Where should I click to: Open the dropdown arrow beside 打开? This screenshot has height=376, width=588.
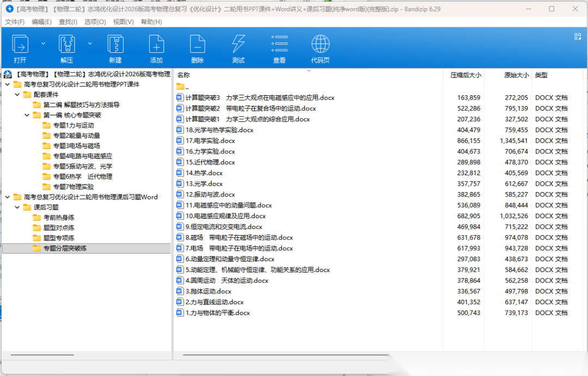(x=43, y=43)
